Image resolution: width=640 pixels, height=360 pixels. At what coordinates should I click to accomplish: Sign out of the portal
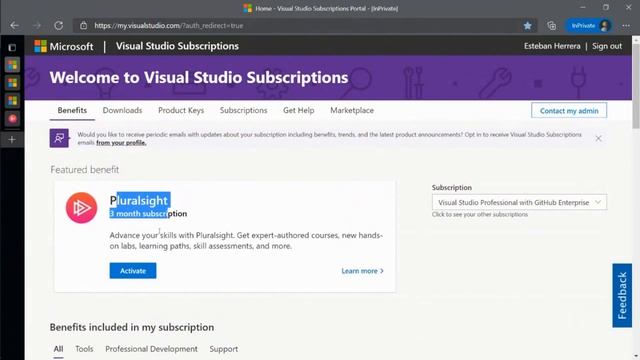607,46
